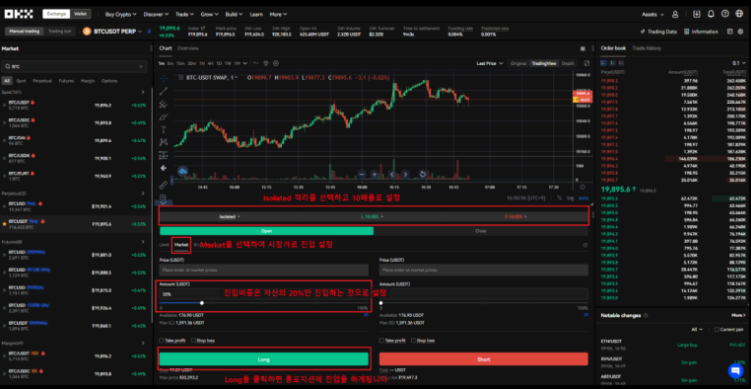Open the user profile icon
This screenshot has width=751, height=389.
[675, 14]
